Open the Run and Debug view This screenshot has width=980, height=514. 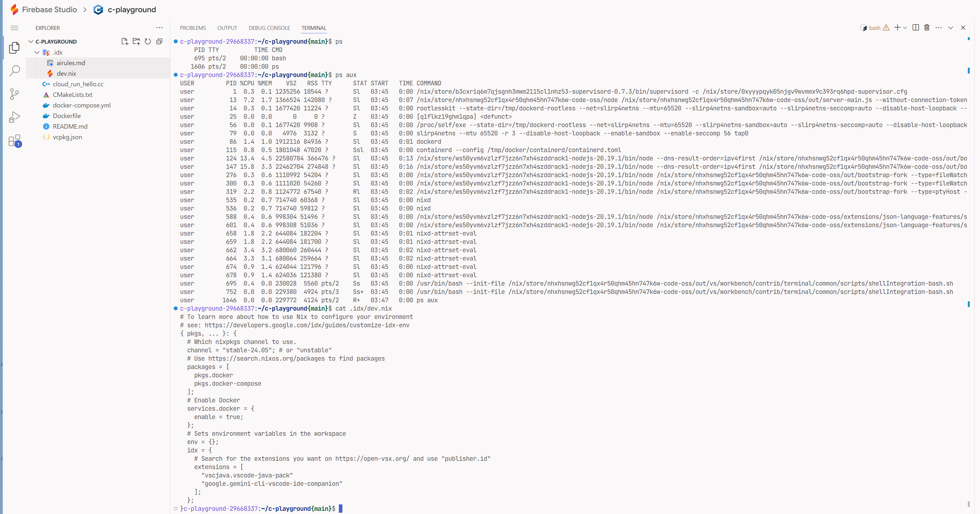tap(14, 117)
